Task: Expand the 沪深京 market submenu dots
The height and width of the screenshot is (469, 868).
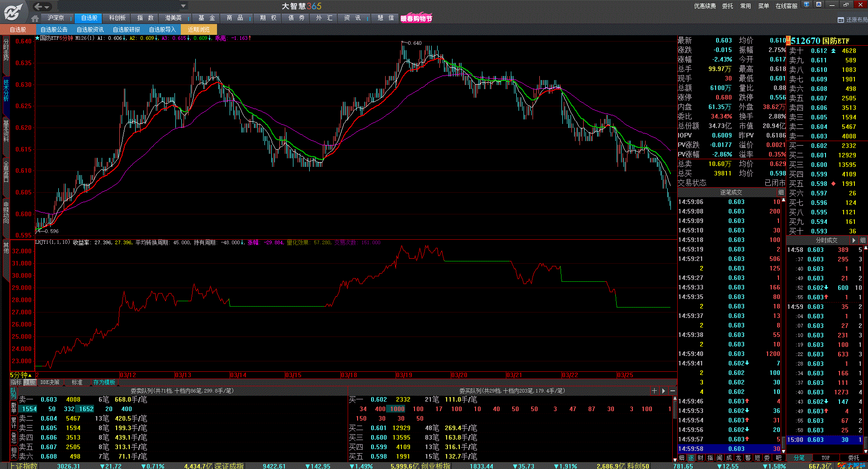Action: coord(71,18)
